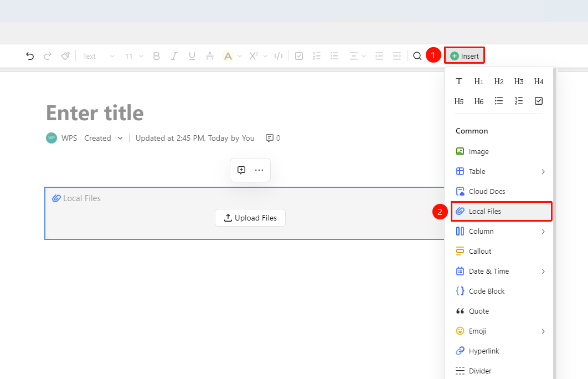The height and width of the screenshot is (379, 588).
Task: Open the Created sort dropdown
Action: pyautogui.click(x=104, y=138)
